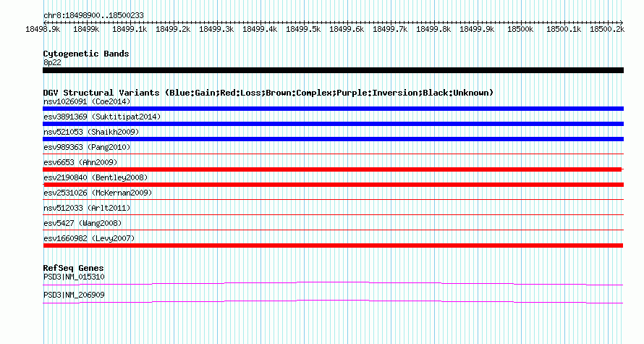Click the black 8p22 cytogenetic band bar

click(333, 70)
